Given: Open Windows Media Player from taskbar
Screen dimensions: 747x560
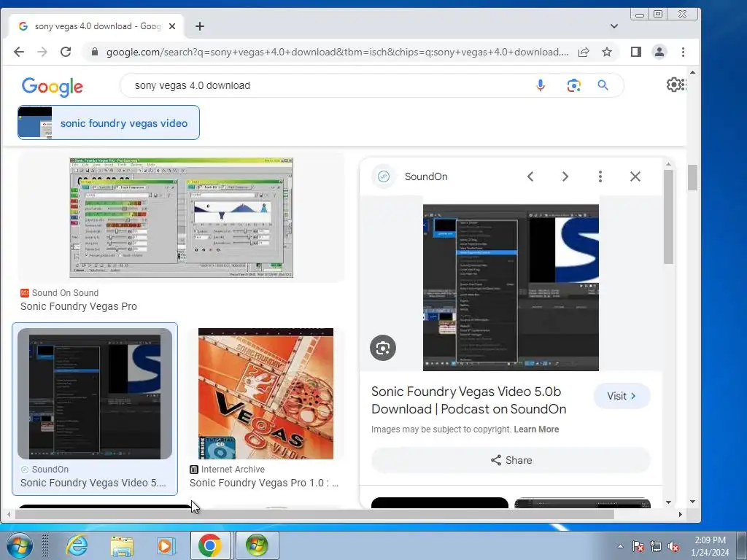Looking at the screenshot, I should [x=166, y=545].
